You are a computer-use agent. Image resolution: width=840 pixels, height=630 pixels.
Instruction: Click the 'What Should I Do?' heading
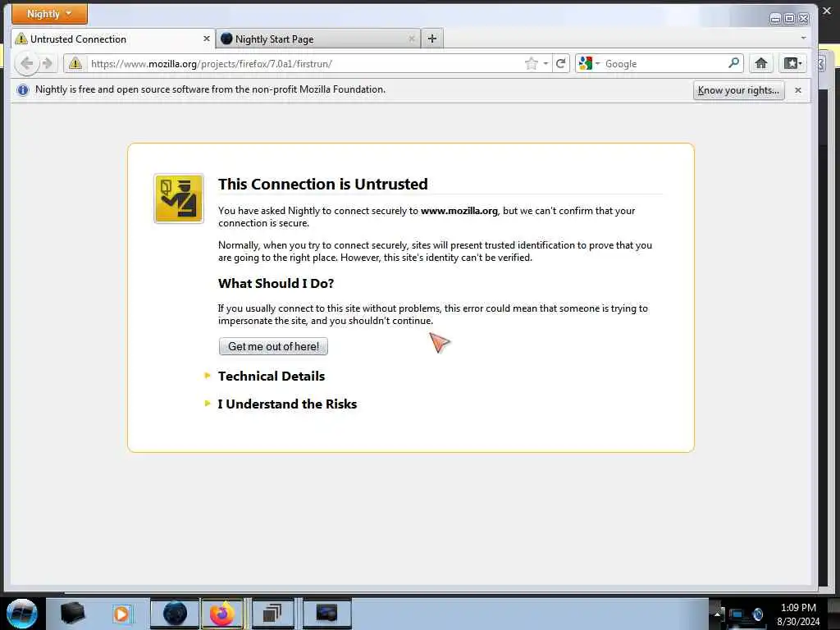tap(276, 283)
